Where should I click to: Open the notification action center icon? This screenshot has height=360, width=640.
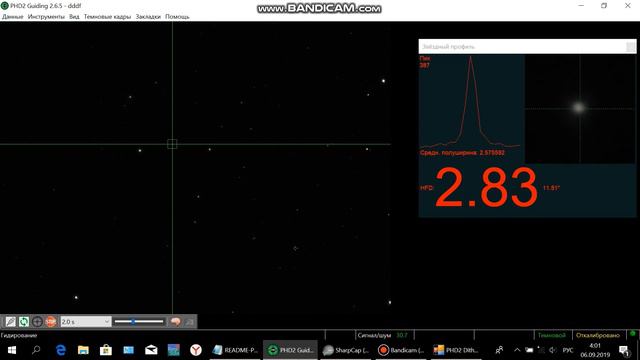click(x=624, y=350)
